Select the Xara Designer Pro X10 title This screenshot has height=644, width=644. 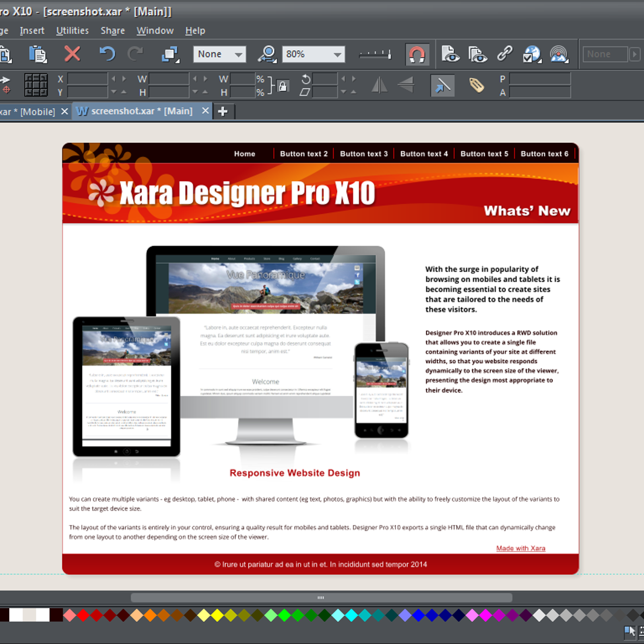coord(247,193)
